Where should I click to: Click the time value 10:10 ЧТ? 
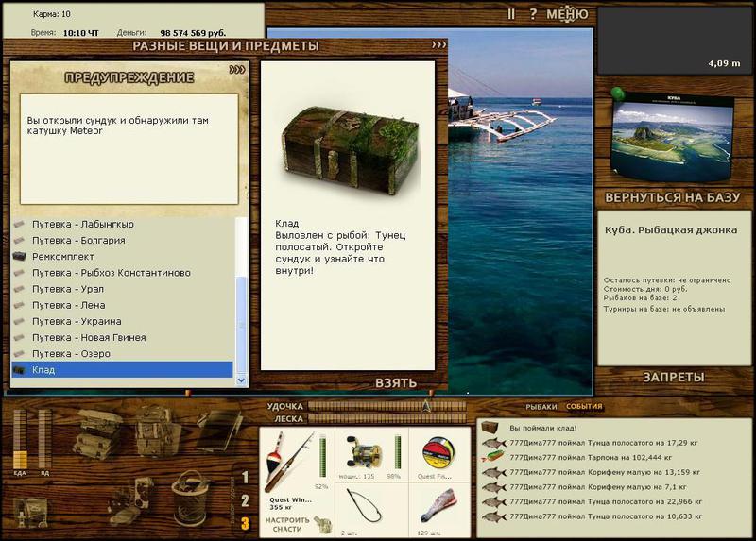80,33
